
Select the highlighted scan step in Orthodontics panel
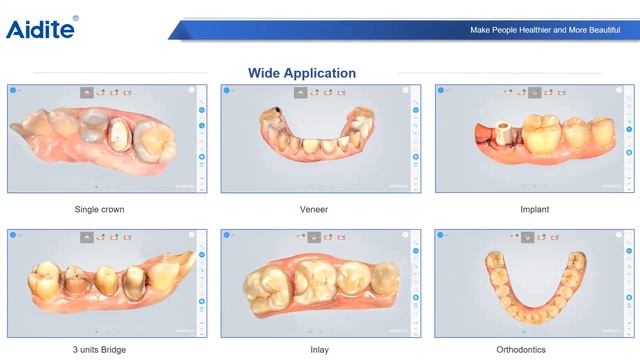pos(528,237)
